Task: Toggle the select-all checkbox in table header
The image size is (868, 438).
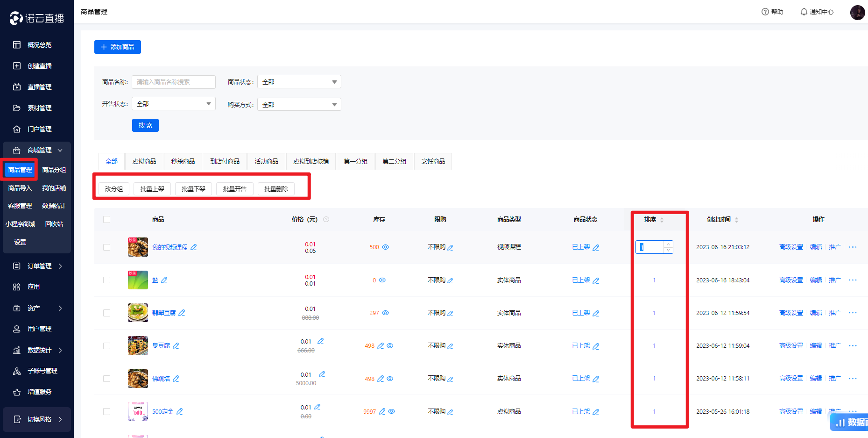Action: (107, 220)
